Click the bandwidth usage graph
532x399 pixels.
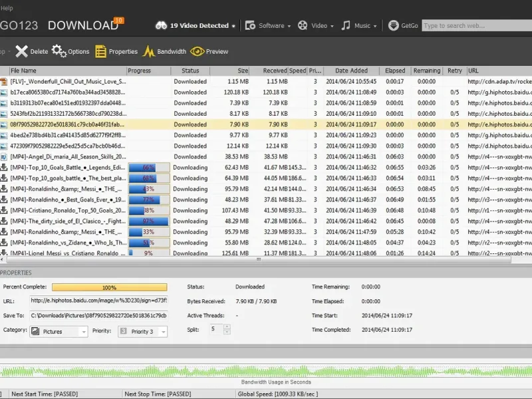pos(266,371)
